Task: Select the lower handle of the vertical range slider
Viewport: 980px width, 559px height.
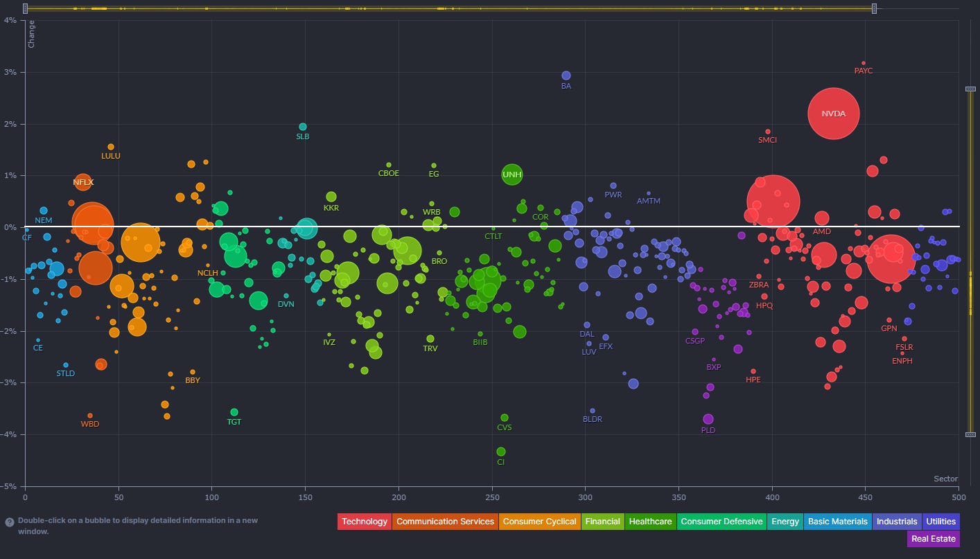Action: point(970,434)
